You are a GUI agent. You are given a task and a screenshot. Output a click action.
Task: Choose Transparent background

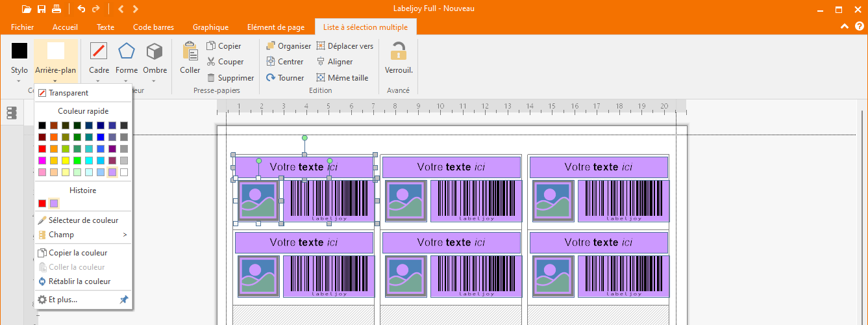point(83,93)
